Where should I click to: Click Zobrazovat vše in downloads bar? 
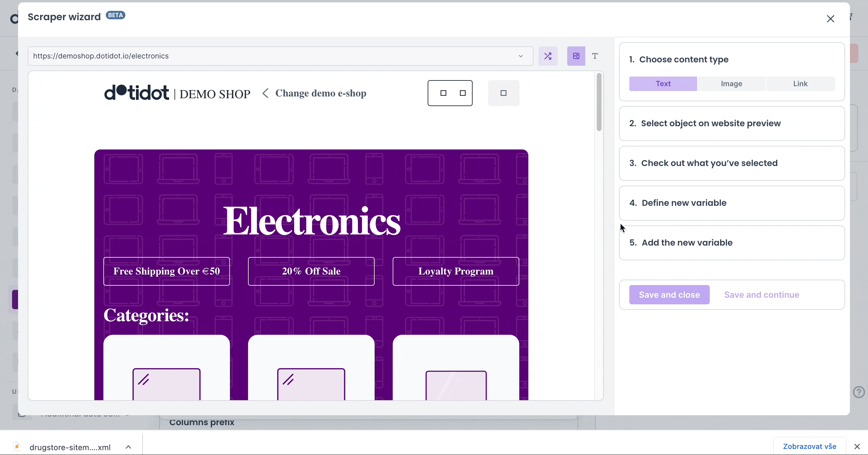click(809, 446)
